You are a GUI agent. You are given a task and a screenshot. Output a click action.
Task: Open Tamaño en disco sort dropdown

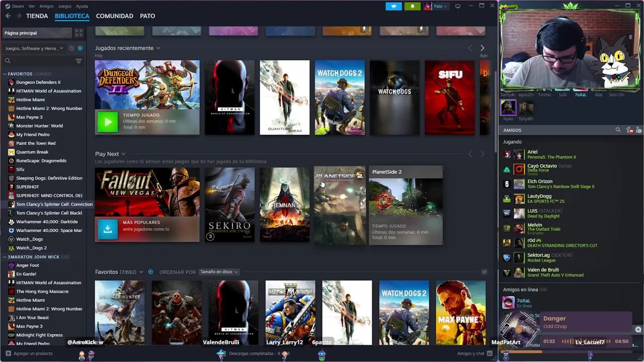[x=219, y=272]
